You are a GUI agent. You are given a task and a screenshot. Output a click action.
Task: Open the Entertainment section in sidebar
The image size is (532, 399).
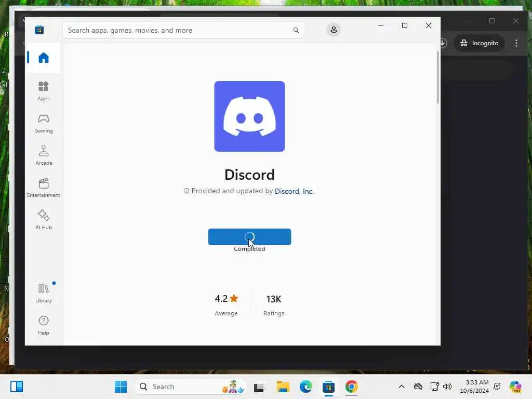pos(44,188)
